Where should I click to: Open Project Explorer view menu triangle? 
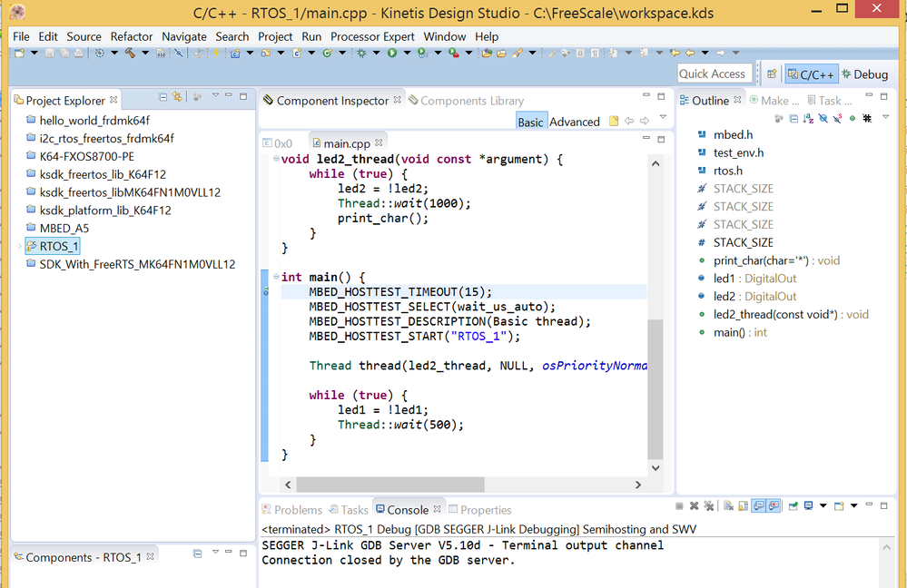point(215,95)
